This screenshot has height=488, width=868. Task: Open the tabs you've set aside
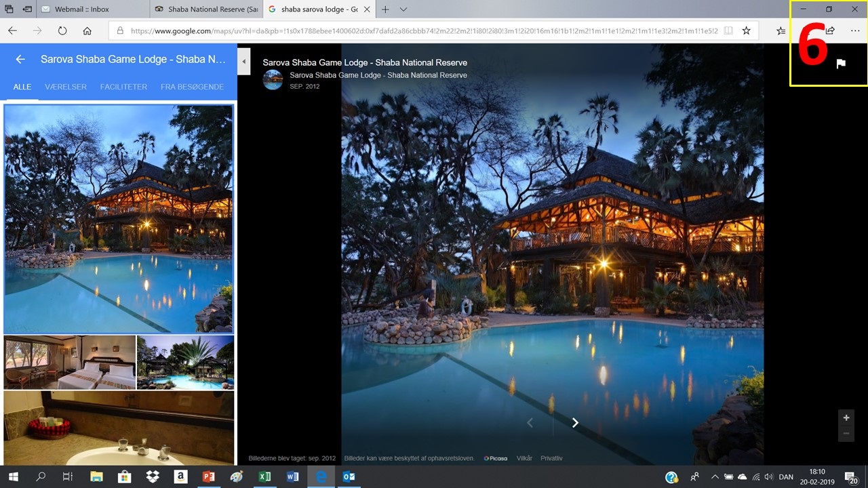pos(9,9)
